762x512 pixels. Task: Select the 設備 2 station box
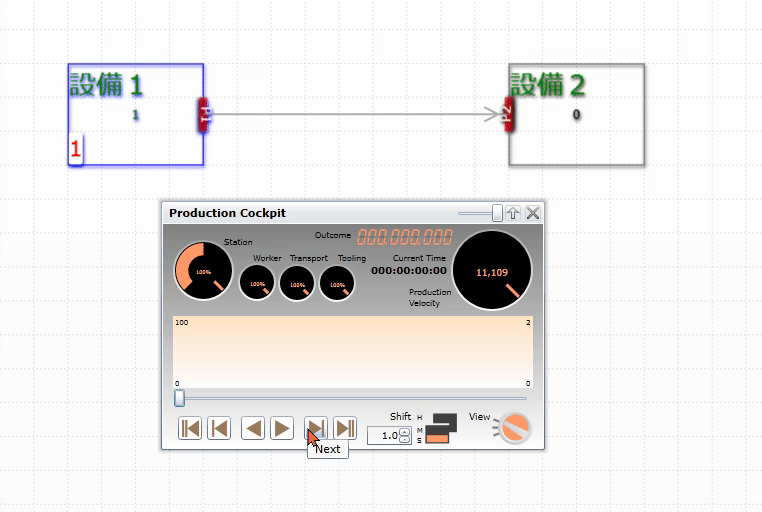pyautogui.click(x=577, y=115)
